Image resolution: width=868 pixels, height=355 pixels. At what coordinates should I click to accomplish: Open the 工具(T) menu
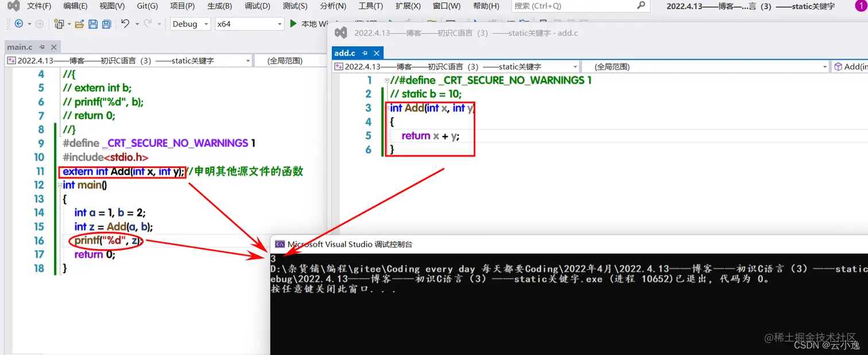(371, 6)
